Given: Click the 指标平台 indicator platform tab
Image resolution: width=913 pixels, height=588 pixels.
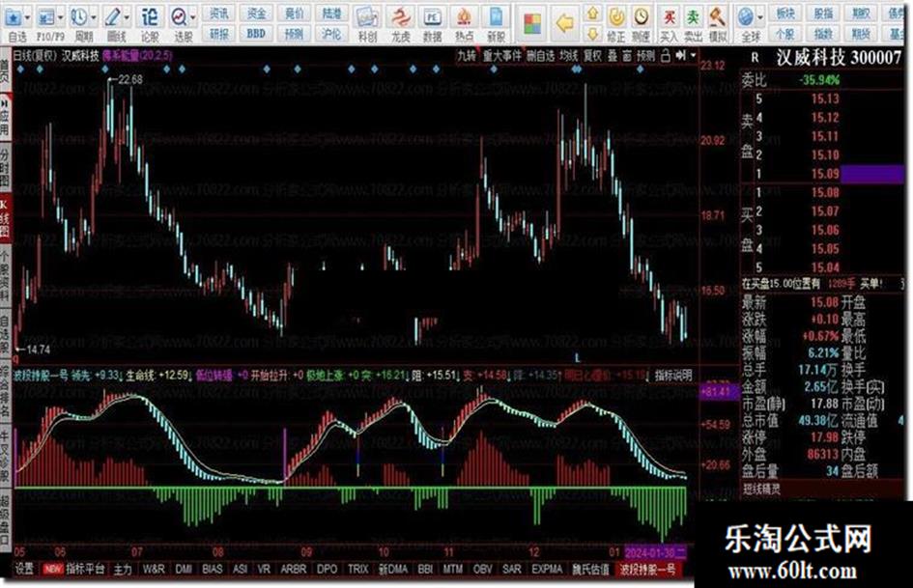Looking at the screenshot, I should (85, 569).
